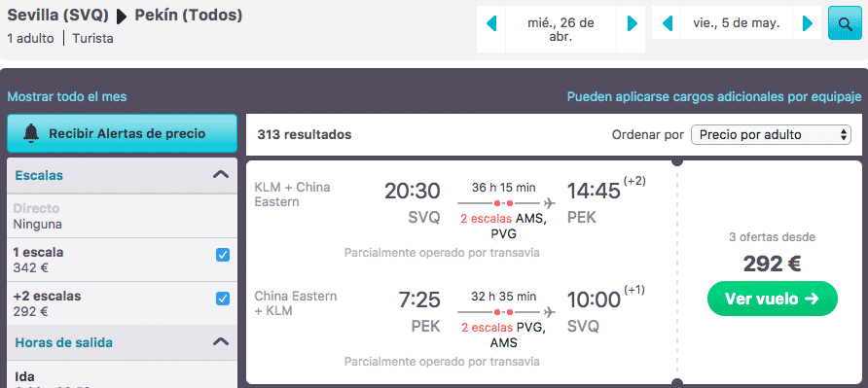Select the Directo Ninguna filter option
Screen dimensions: 868x388
point(122,217)
